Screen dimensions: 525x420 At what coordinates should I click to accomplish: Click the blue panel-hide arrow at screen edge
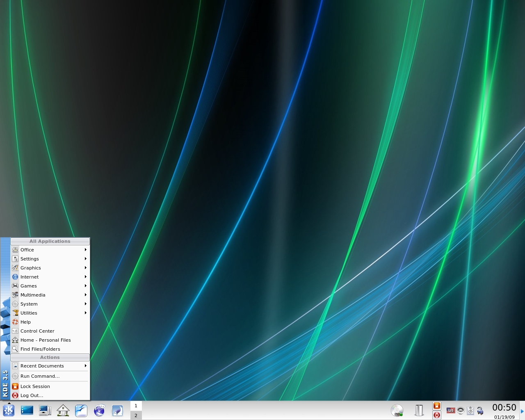(x=522, y=411)
